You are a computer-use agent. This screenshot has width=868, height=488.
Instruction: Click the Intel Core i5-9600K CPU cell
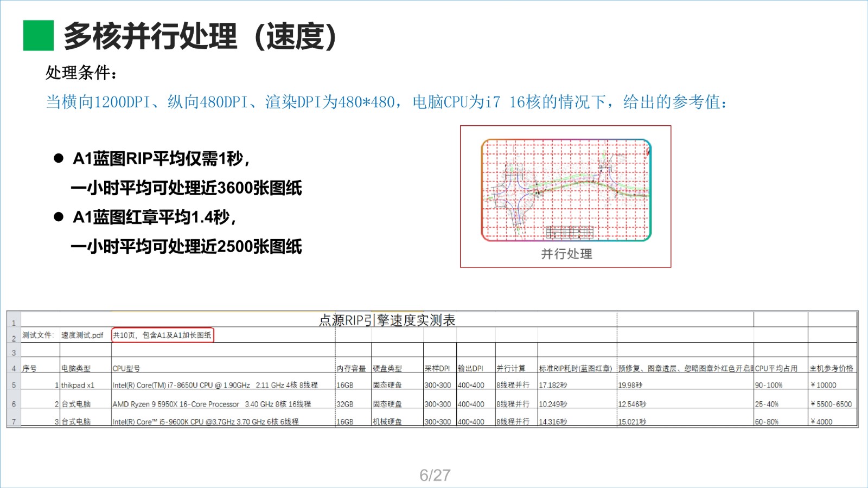click(x=205, y=422)
